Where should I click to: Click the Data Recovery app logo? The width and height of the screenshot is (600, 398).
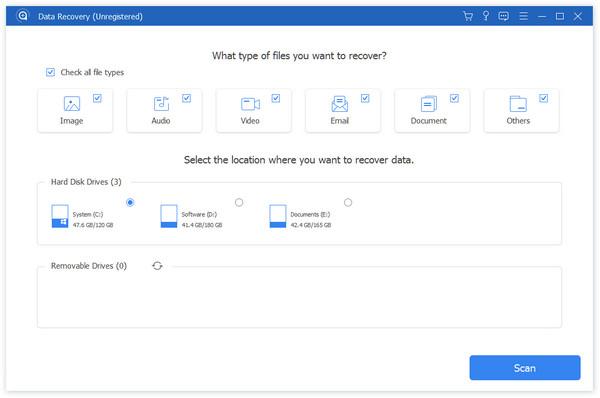23,16
